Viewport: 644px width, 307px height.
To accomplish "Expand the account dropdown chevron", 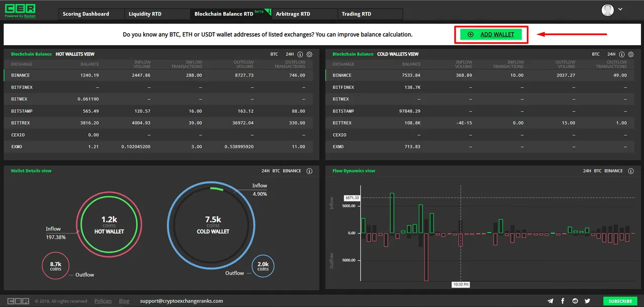I will (x=620, y=9).
